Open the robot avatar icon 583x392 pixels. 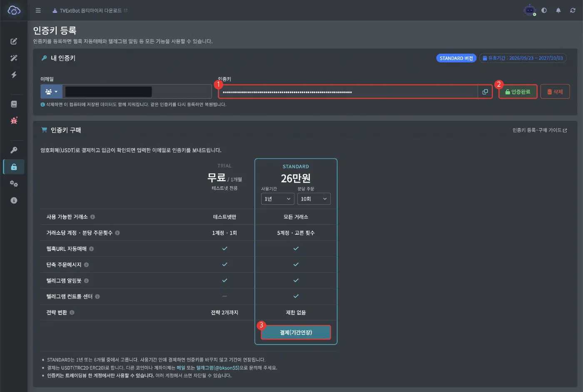(529, 10)
